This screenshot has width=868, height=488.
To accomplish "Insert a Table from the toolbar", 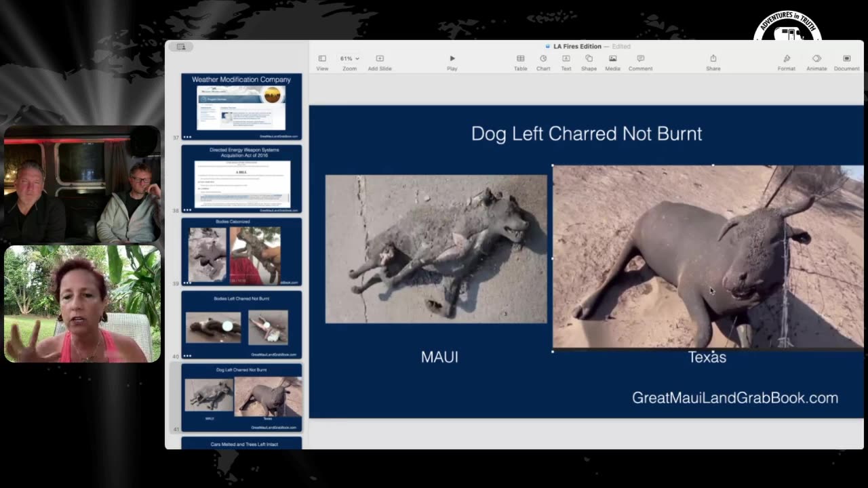I will click(520, 62).
